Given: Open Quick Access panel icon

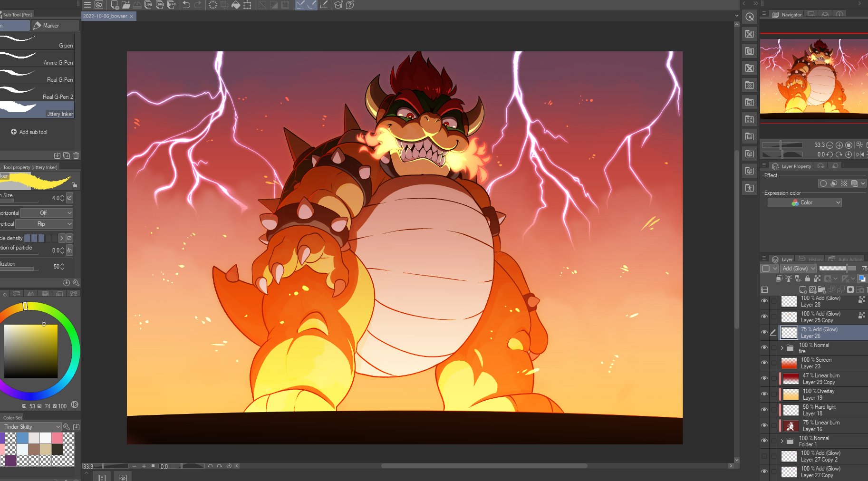Looking at the screenshot, I should tap(750, 17).
